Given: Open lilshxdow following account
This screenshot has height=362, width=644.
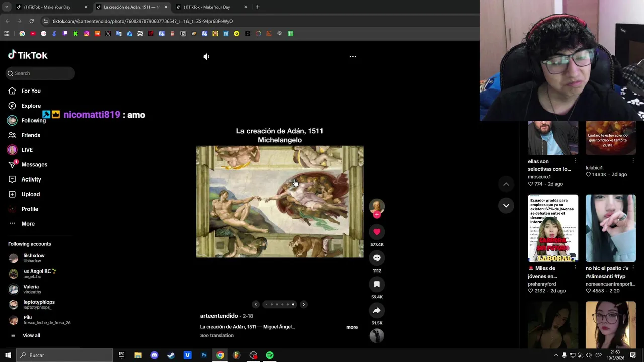Looking at the screenshot, I should click(33, 258).
